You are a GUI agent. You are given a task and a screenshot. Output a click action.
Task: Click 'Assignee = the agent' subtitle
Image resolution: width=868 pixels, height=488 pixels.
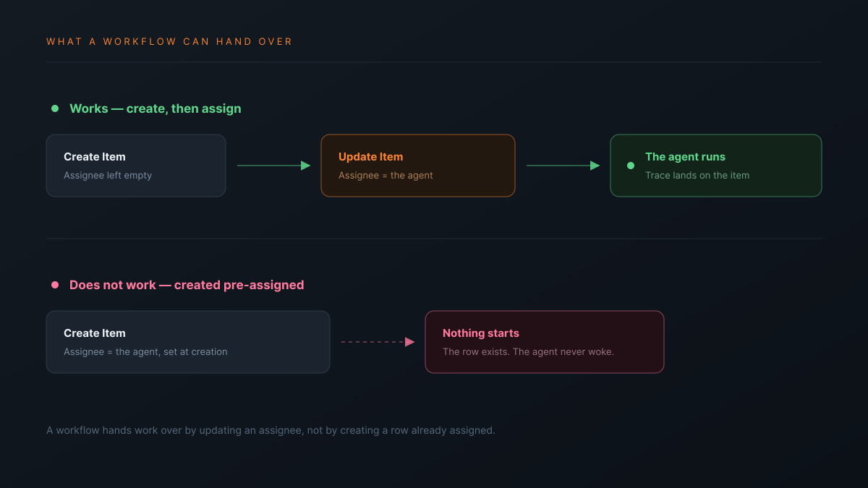point(386,175)
